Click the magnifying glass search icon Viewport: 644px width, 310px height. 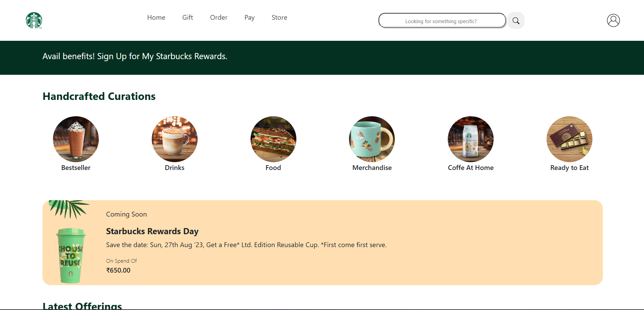click(516, 21)
